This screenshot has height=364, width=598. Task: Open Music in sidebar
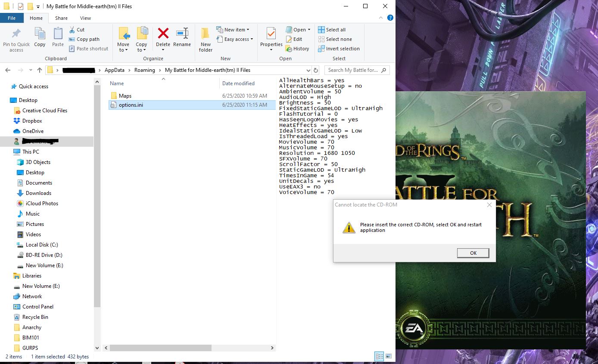(32, 214)
